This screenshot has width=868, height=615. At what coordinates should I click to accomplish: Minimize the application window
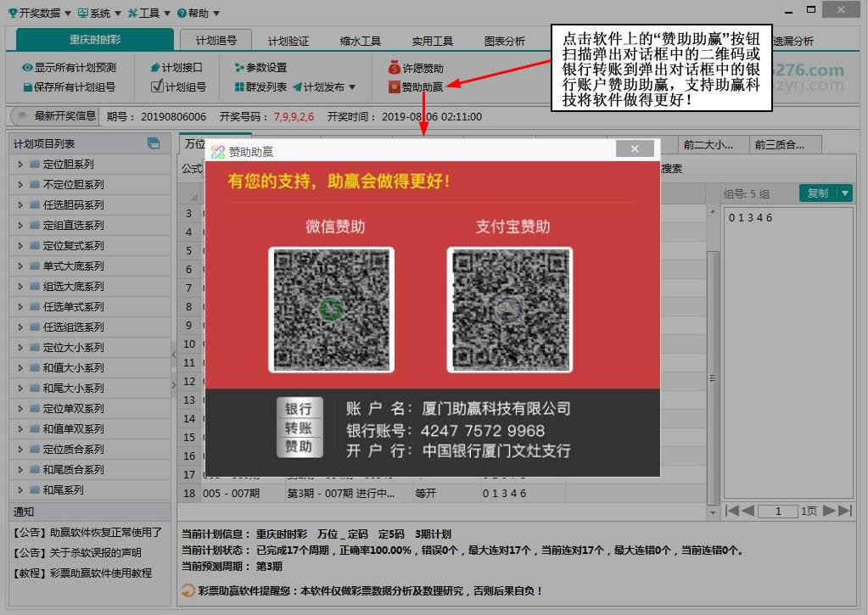click(789, 11)
